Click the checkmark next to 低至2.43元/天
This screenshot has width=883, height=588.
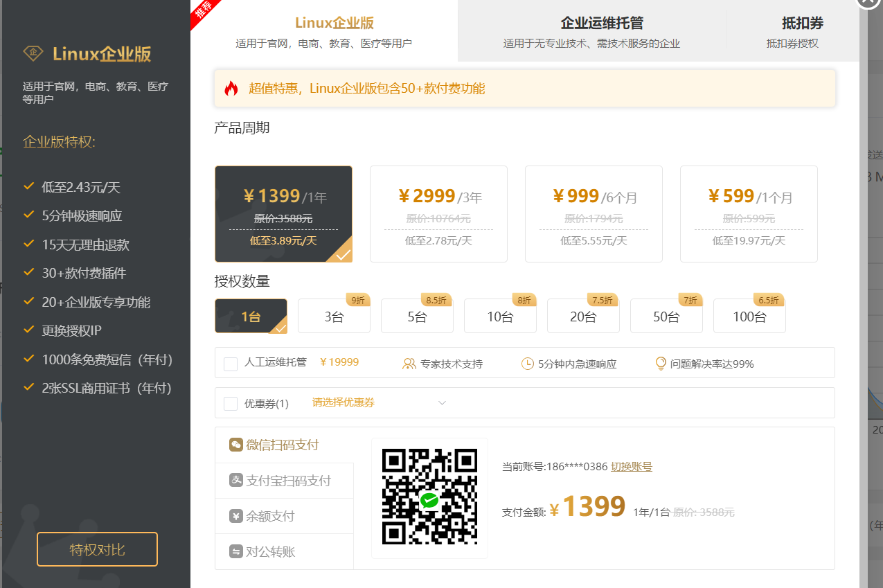click(29, 186)
